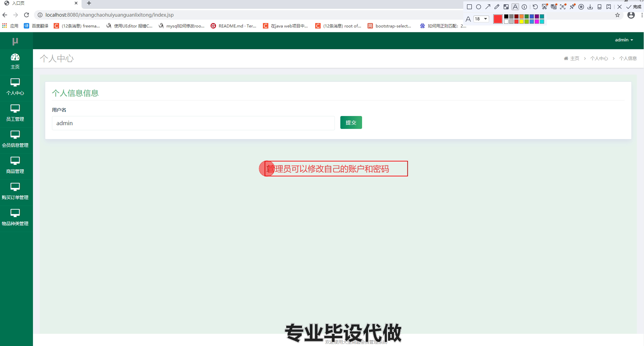
Task: Select the arrow drawing tool
Action: pyautogui.click(x=488, y=7)
